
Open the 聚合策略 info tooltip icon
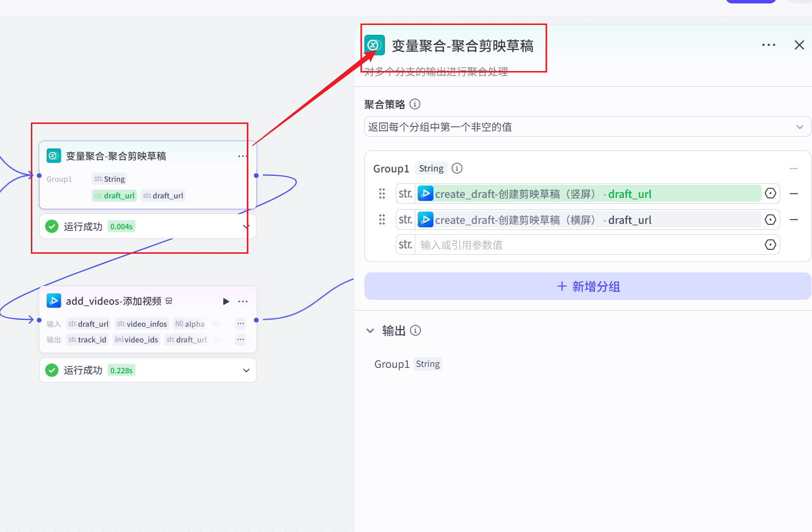click(415, 104)
